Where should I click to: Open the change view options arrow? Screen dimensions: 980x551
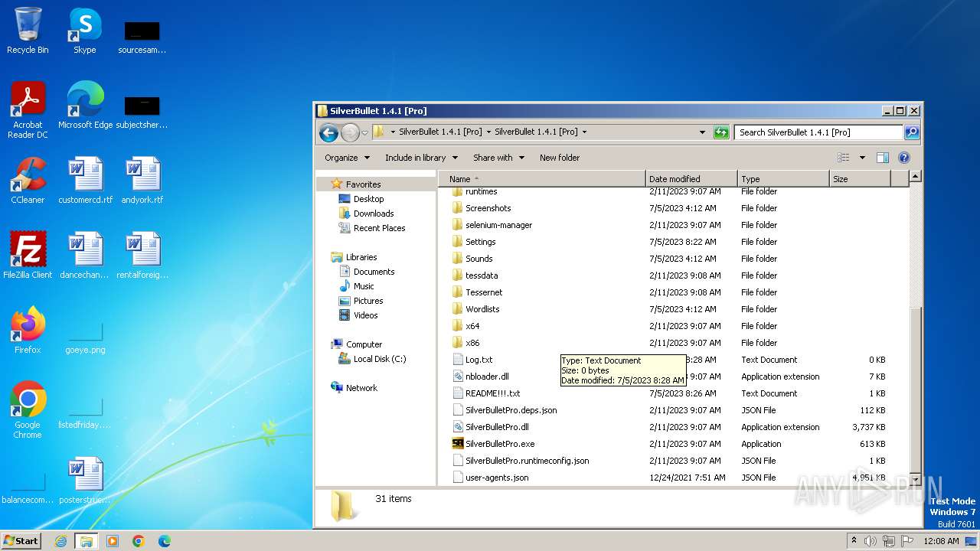[862, 158]
